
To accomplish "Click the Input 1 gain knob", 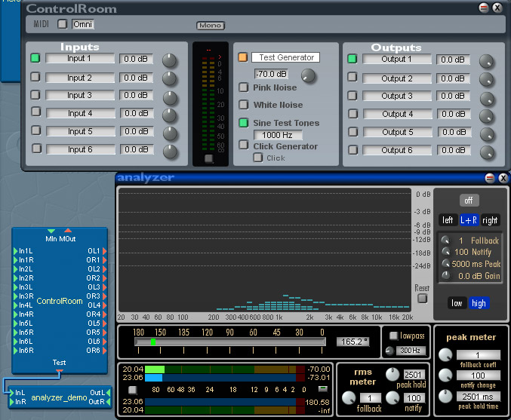I will click(x=171, y=60).
